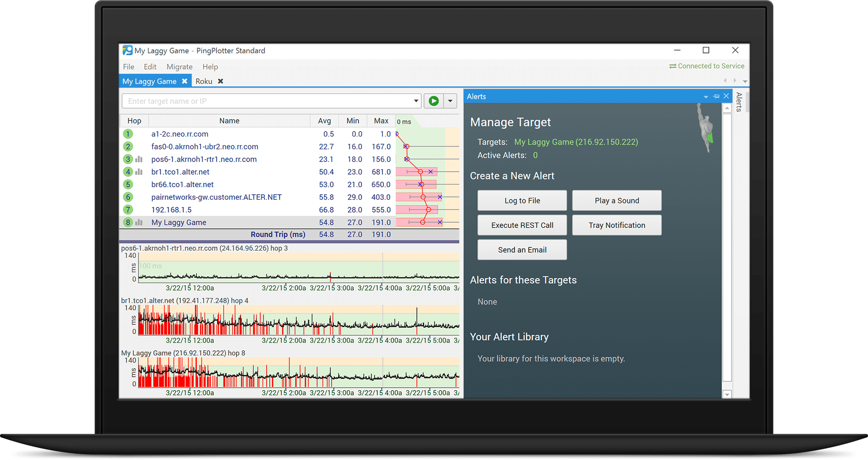
Task: Click the bar chart icon beside hop 4
Action: pyautogui.click(x=139, y=172)
